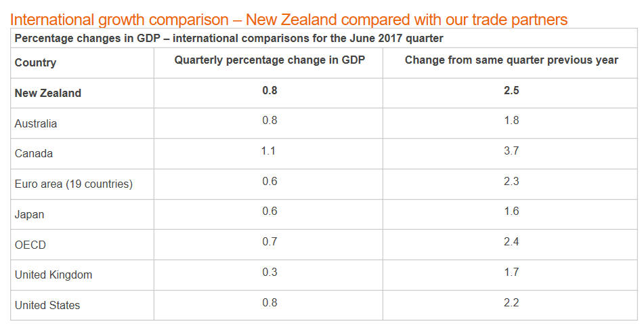
Task: Select the Japan row label
Action: click(x=29, y=215)
